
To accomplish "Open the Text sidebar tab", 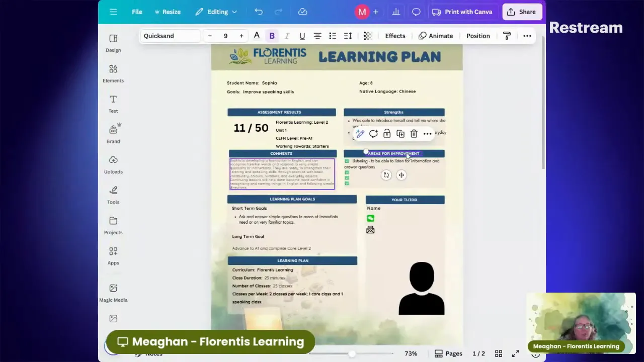I will coord(113,104).
